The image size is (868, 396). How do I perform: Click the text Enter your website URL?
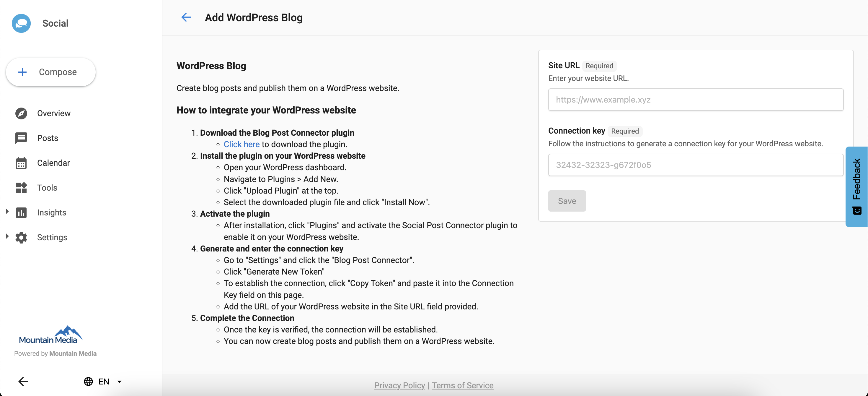[588, 78]
